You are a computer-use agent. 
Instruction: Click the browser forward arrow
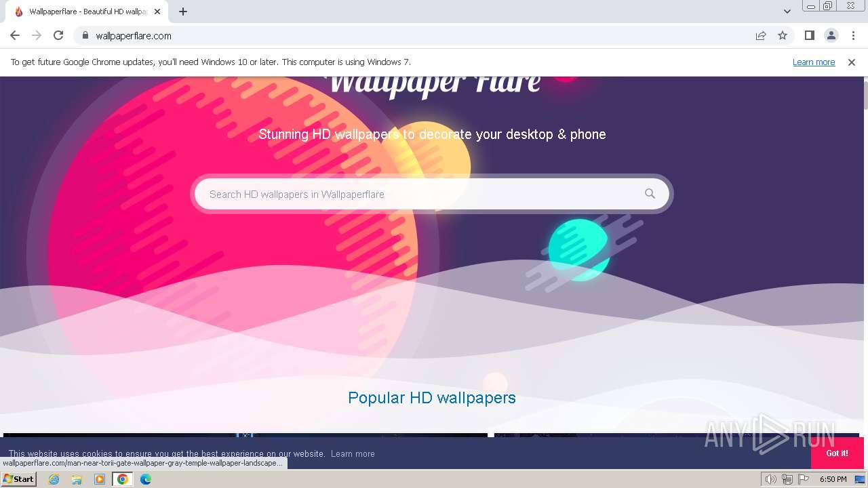click(37, 35)
